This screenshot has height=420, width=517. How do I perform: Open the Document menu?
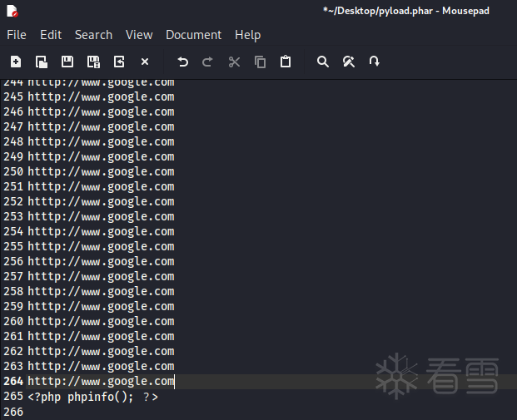pyautogui.click(x=193, y=35)
